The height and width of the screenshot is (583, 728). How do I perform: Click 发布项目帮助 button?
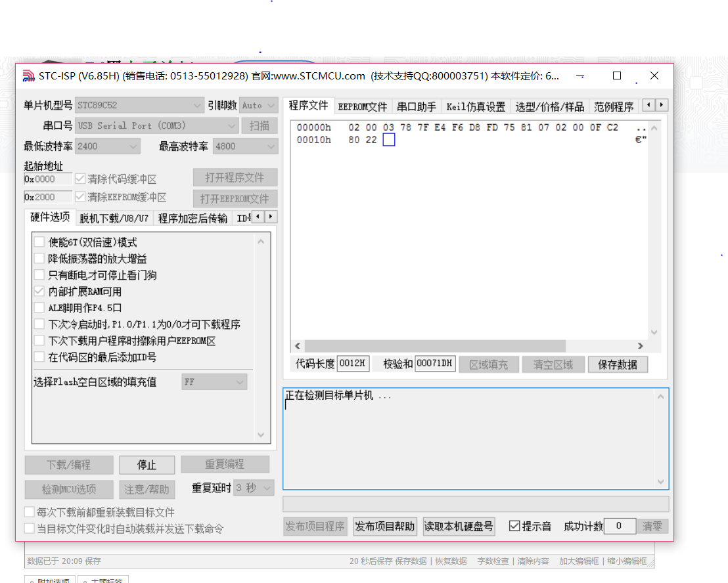pos(385,527)
